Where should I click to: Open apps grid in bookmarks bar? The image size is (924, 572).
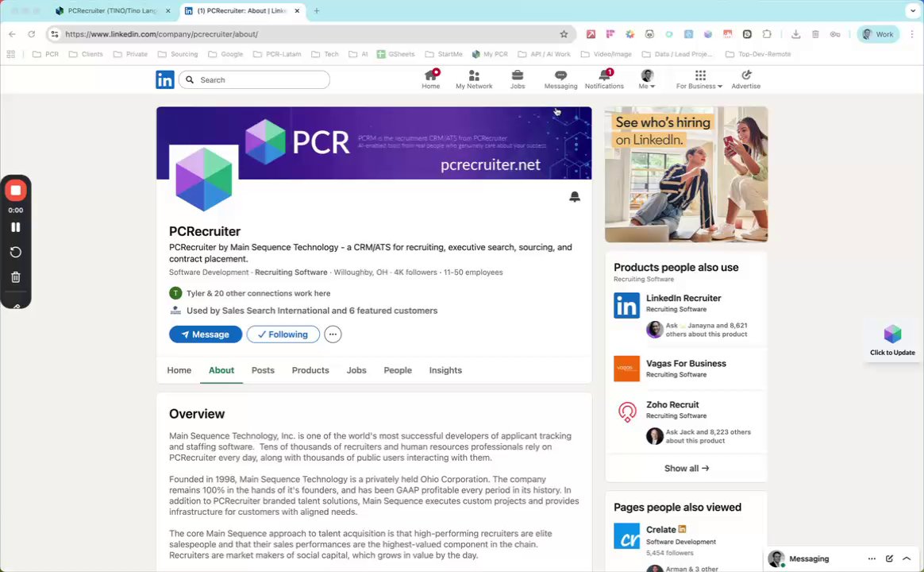click(10, 54)
